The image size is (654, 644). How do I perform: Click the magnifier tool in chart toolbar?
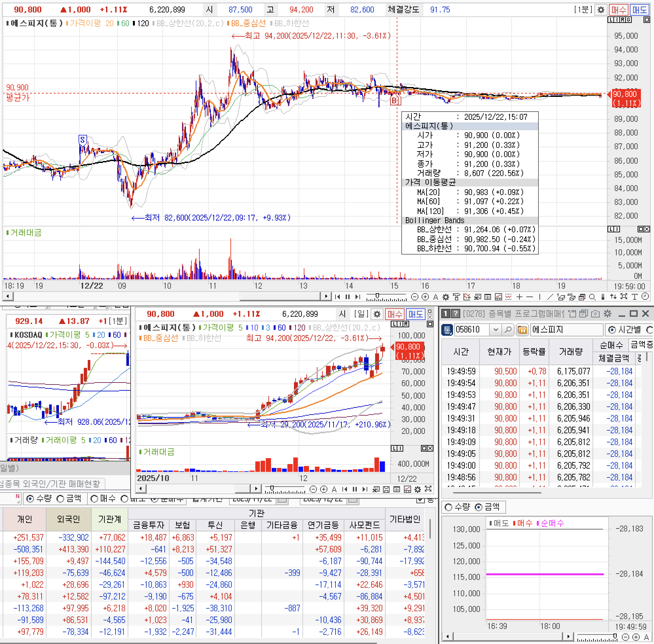[592, 297]
